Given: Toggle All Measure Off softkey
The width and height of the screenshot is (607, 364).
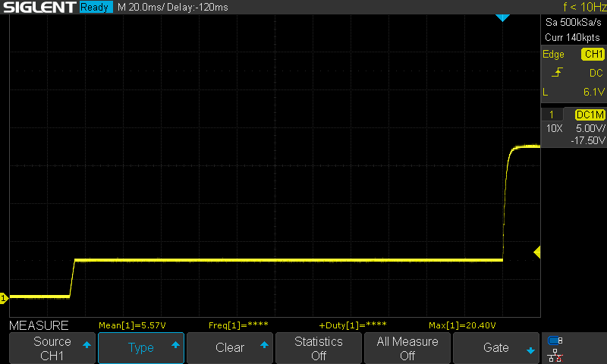Looking at the screenshot, I should (407, 348).
